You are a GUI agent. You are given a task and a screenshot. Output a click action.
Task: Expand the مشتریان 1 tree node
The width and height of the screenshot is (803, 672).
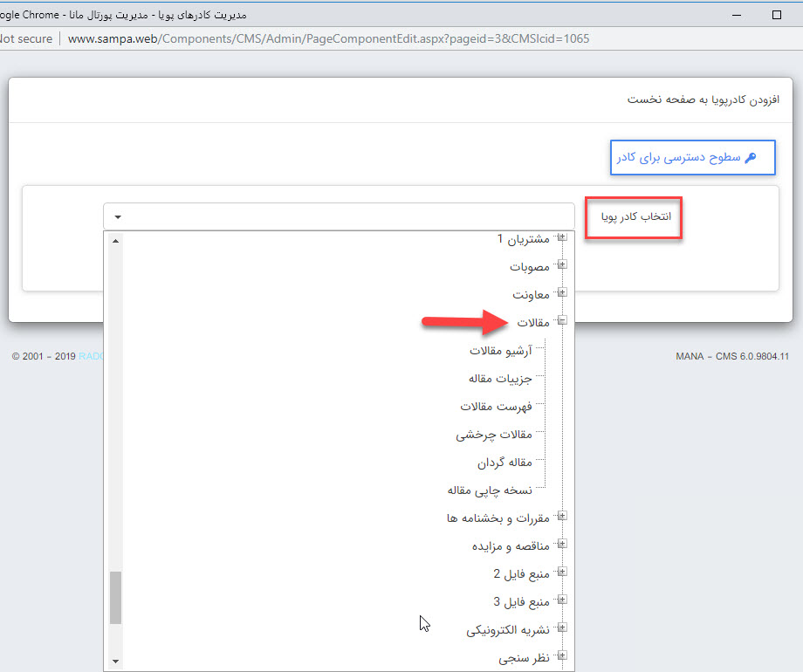(562, 237)
